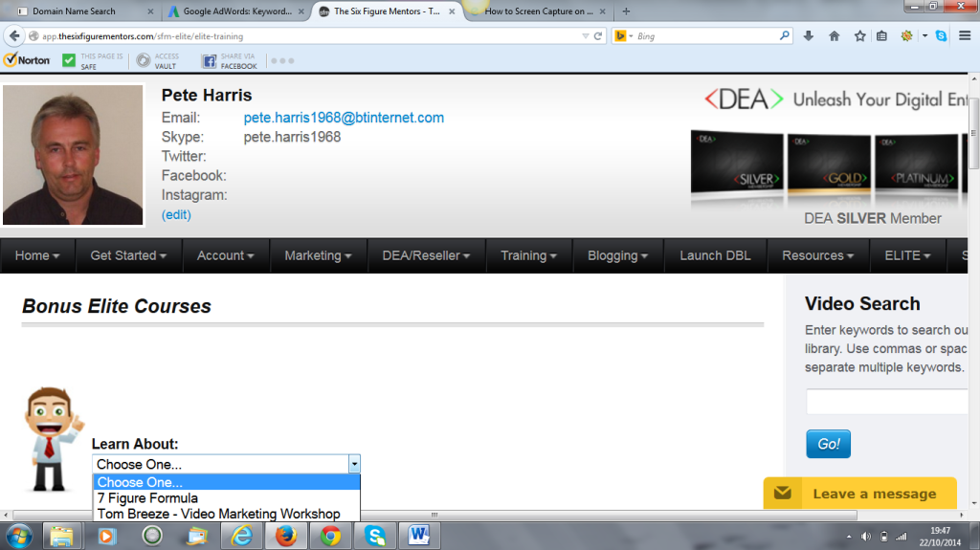
Task: Click Leave a message button
Action: point(860,494)
